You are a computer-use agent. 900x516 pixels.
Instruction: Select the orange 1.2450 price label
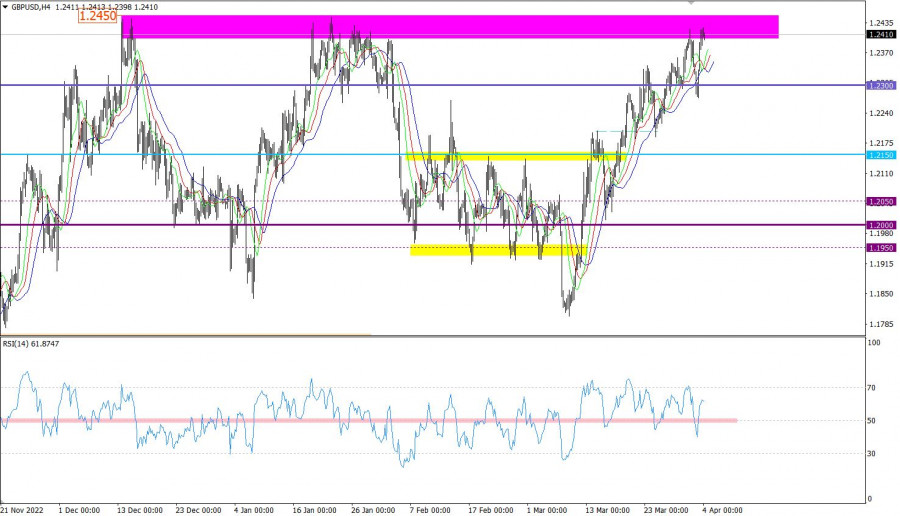[100, 16]
